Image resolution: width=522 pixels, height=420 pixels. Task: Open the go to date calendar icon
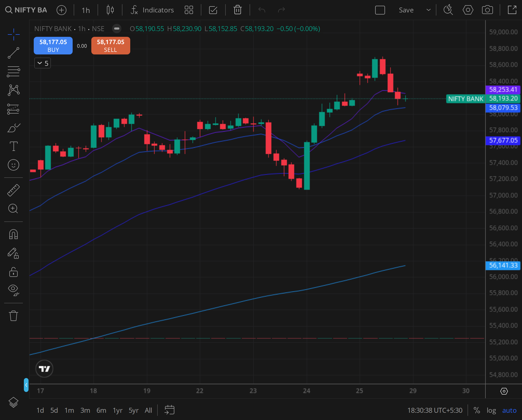point(169,410)
